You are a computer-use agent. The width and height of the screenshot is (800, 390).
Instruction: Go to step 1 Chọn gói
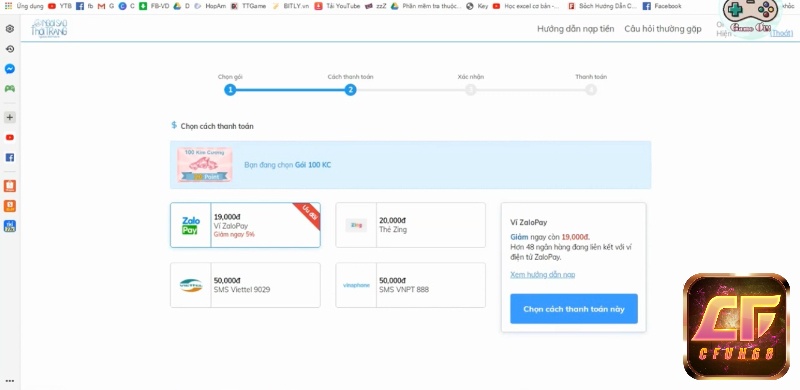click(230, 90)
